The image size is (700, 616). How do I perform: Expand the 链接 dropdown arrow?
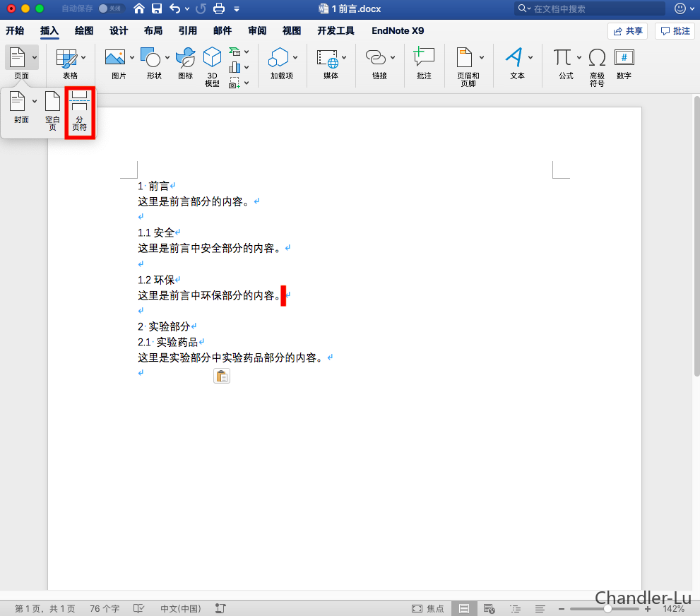(x=393, y=58)
